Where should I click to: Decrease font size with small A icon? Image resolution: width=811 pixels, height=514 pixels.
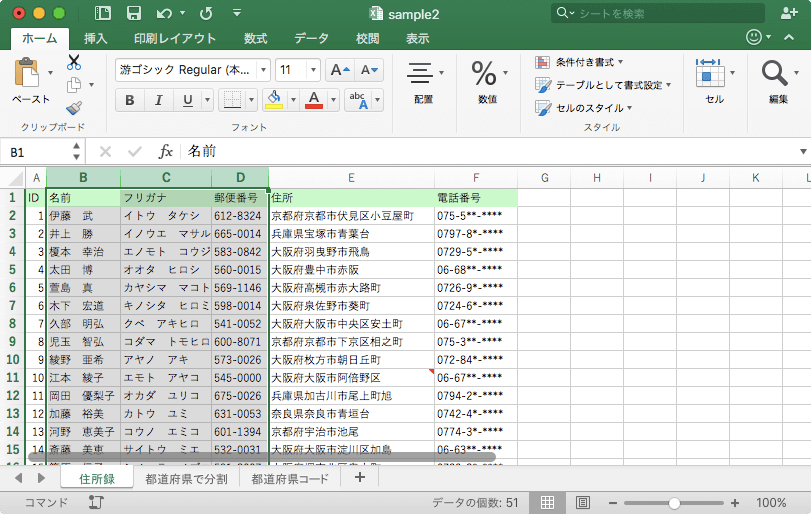369,70
